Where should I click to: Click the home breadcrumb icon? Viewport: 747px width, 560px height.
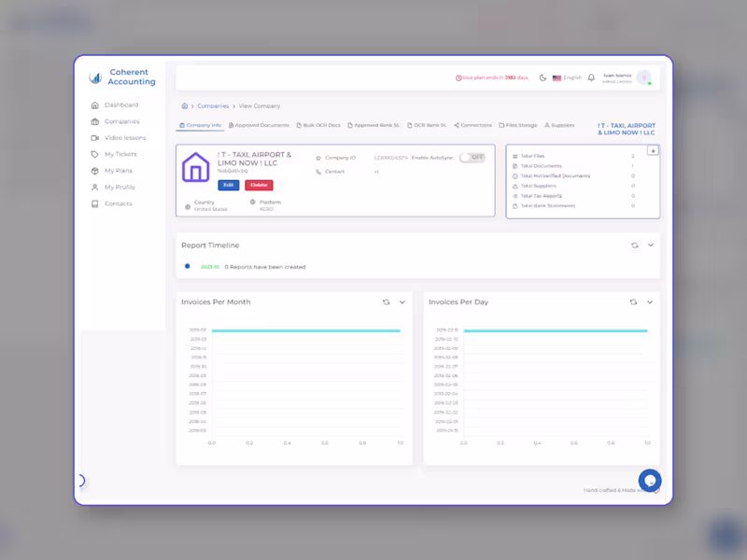184,105
